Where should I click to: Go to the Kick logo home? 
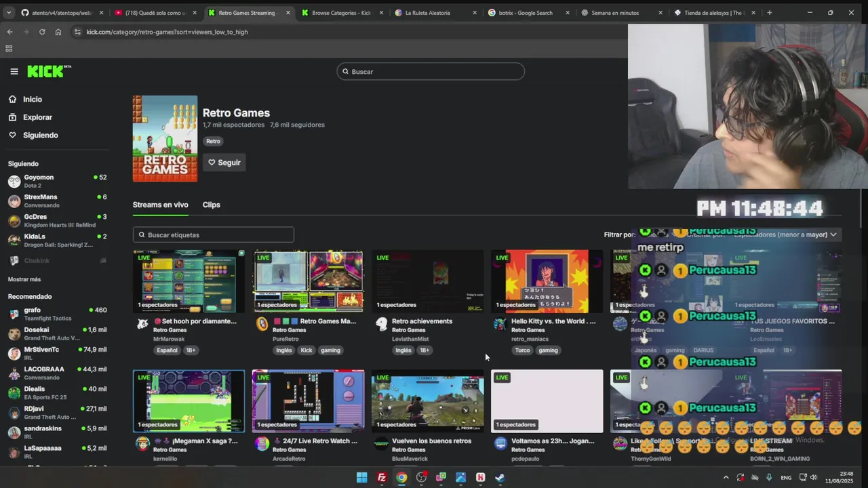tap(49, 71)
